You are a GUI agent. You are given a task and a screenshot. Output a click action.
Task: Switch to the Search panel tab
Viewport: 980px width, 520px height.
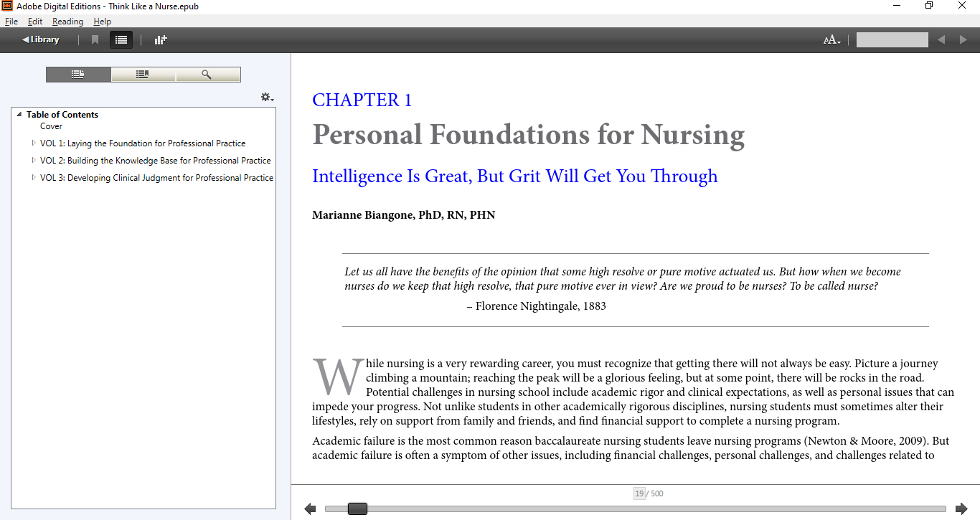[207, 75]
